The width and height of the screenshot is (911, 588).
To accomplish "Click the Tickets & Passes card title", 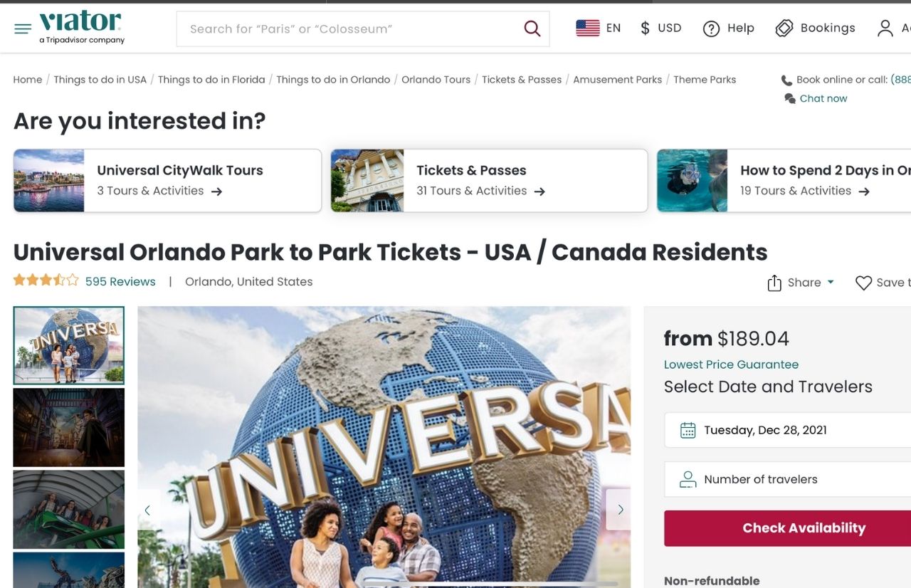I will (471, 170).
